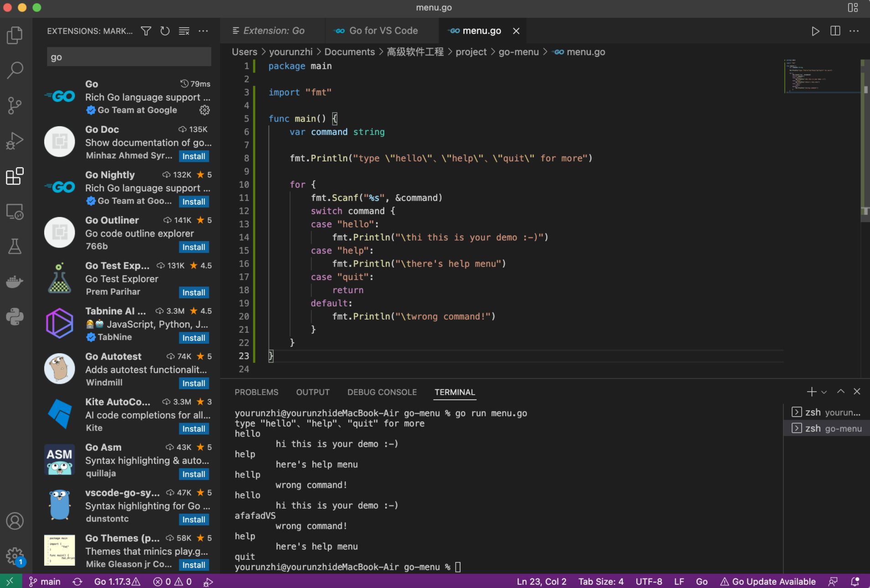This screenshot has height=588, width=870.
Task: Change the LF end of line sequence
Action: 679,582
